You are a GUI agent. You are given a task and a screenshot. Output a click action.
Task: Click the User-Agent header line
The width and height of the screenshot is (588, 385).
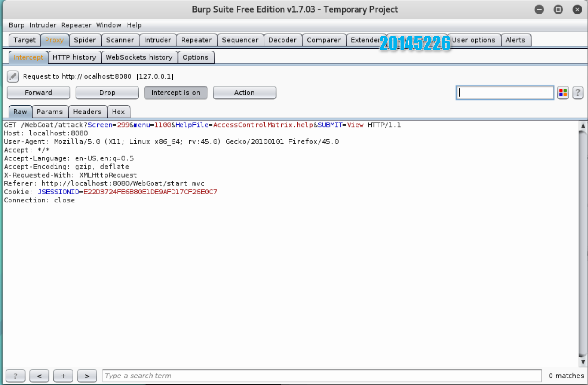tap(171, 142)
